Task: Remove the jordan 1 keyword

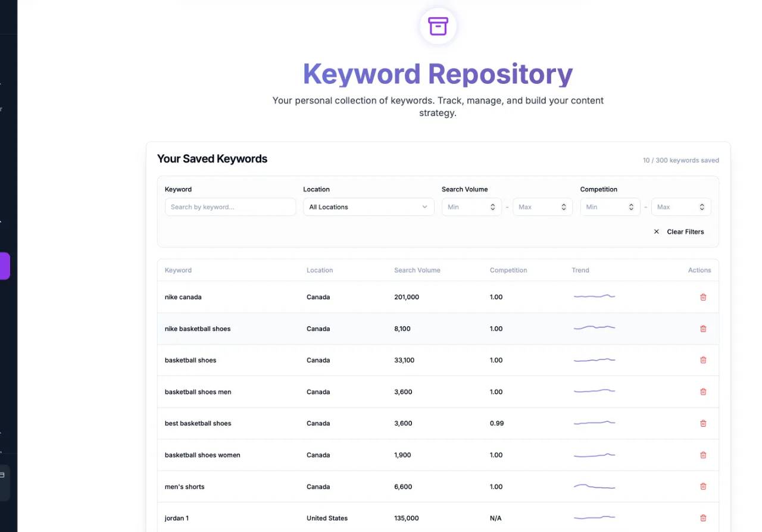Action: (x=703, y=518)
